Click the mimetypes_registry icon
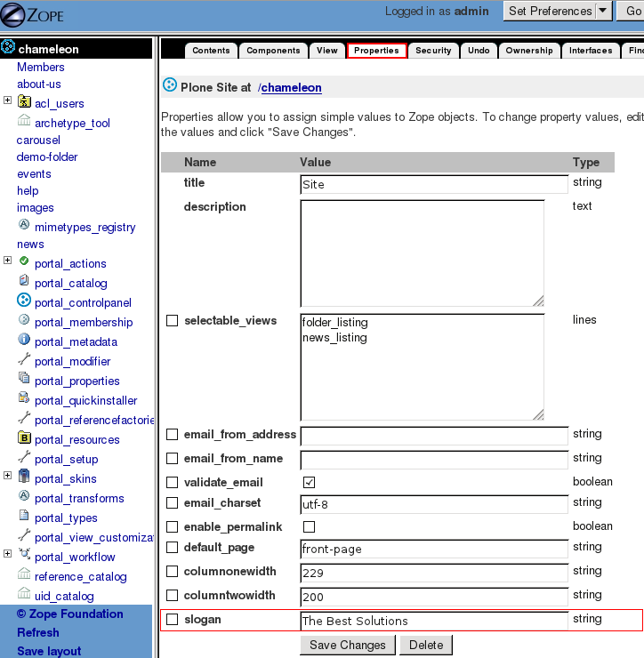The width and height of the screenshot is (644, 658). (24, 224)
